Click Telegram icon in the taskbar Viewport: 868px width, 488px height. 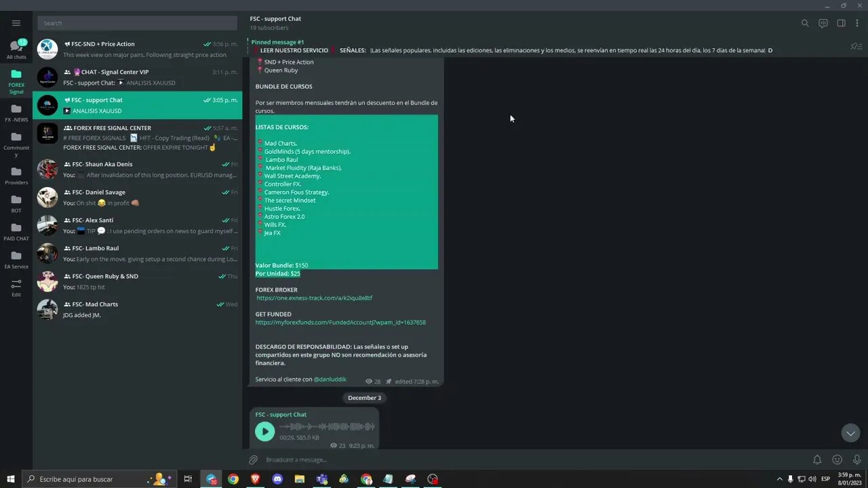212,479
